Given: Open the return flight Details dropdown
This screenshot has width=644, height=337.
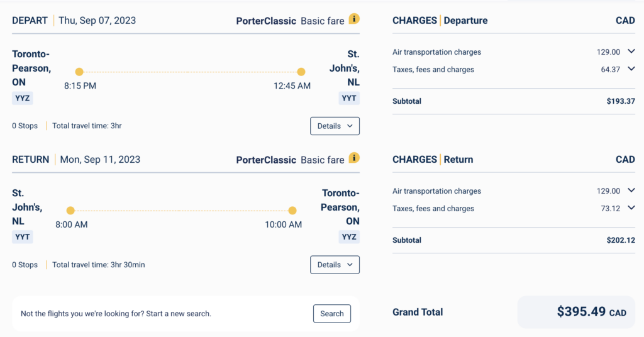Looking at the screenshot, I should coord(335,265).
